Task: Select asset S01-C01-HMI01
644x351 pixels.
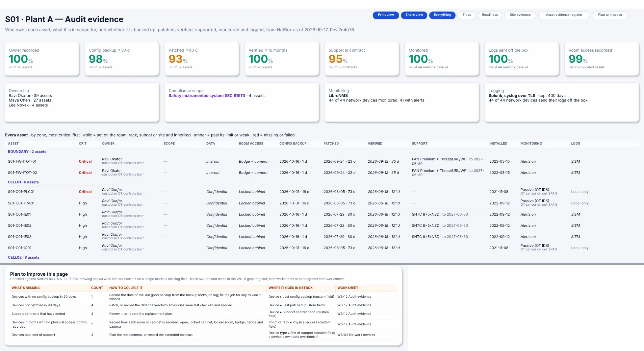Action: [x=21, y=203]
